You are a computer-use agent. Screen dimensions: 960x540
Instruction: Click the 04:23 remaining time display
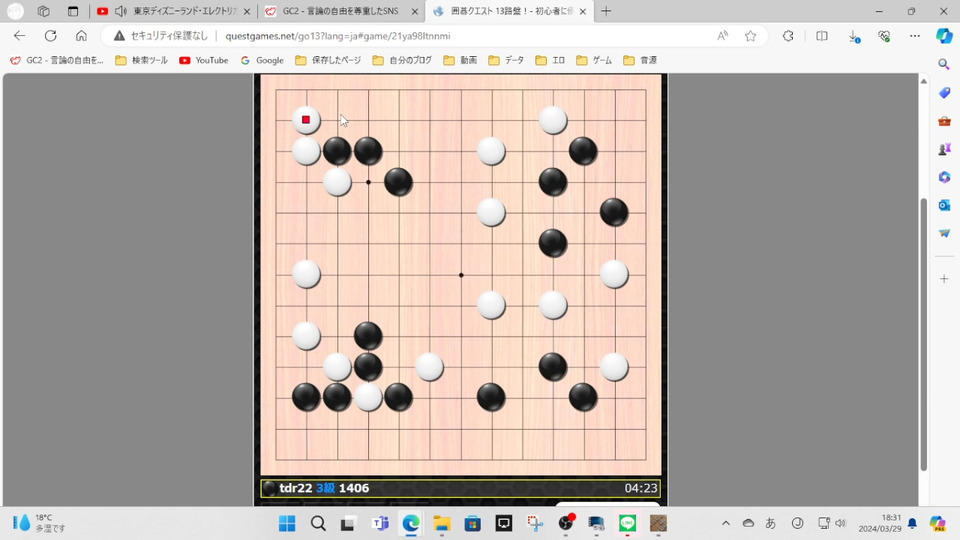640,488
